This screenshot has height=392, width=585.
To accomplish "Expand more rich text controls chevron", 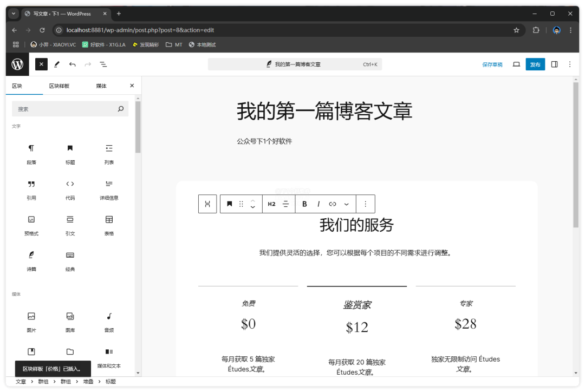I will pos(347,204).
